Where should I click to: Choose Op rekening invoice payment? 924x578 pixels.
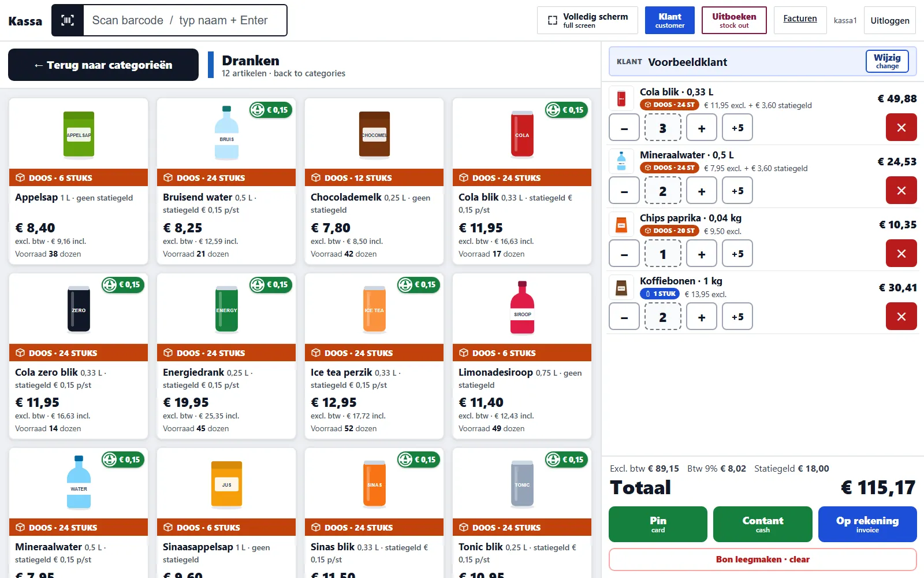tap(867, 524)
